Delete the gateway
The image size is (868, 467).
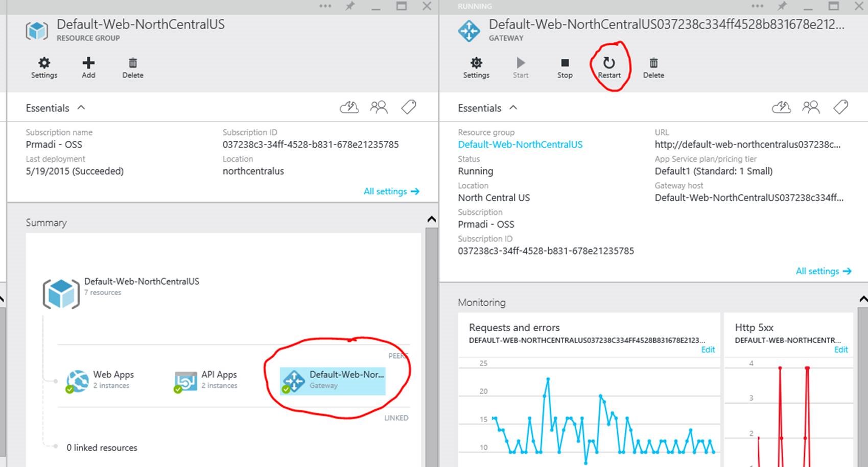(653, 67)
